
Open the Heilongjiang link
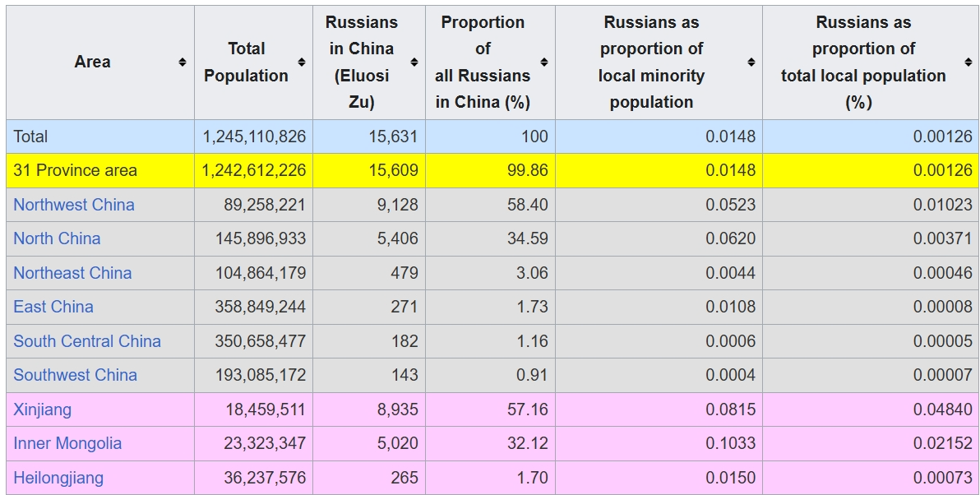(x=58, y=478)
